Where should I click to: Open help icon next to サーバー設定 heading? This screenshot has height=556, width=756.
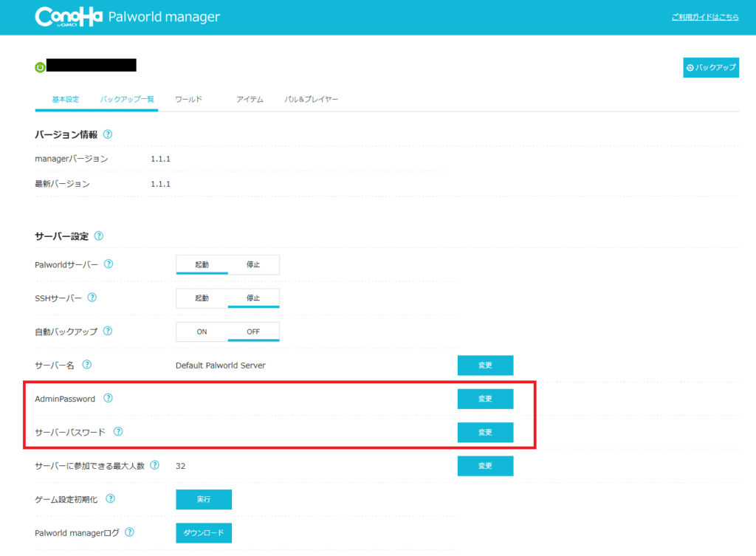point(99,236)
